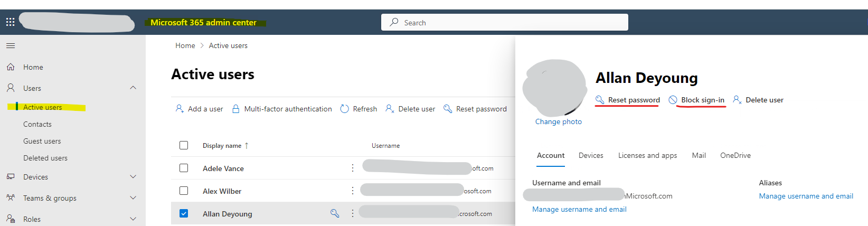Image resolution: width=868 pixels, height=226 pixels.
Task: Click the Multi-factor authentication lock icon
Action: click(236, 109)
